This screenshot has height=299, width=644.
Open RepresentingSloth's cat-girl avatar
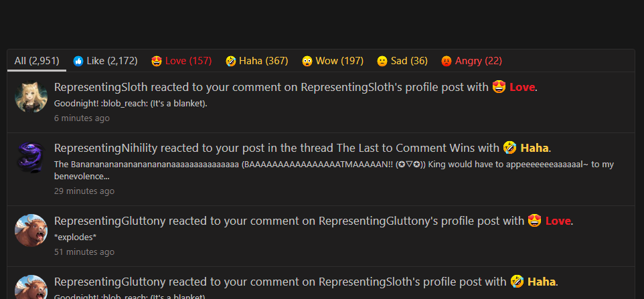(31, 97)
